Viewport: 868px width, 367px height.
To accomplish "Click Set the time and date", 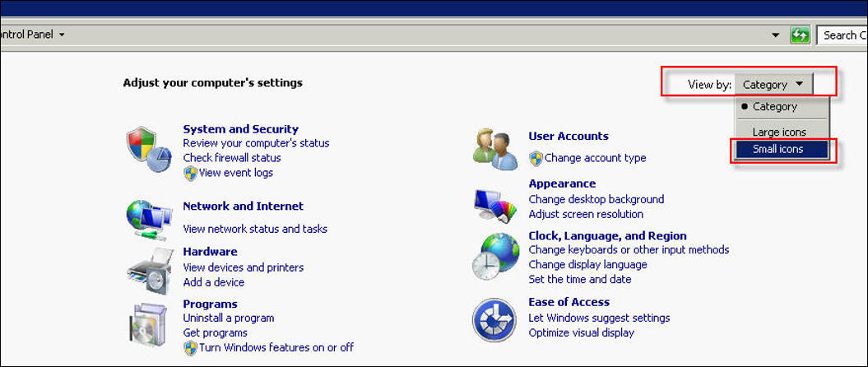I will 580,280.
